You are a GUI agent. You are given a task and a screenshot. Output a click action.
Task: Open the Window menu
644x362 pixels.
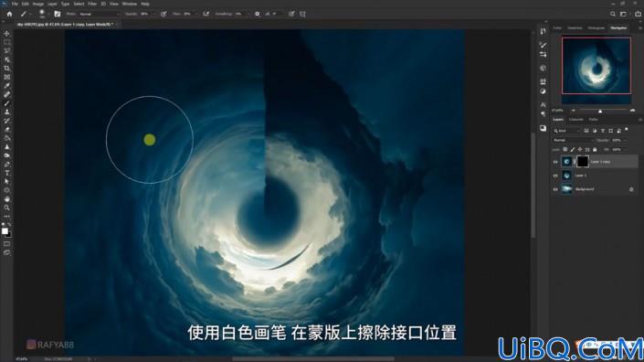coord(130,4)
